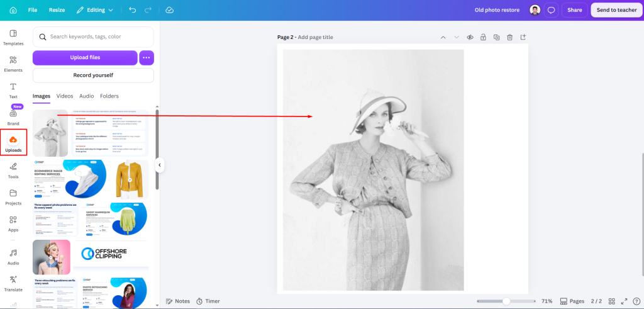Adjust the zoom slider handle
This screenshot has height=309, width=644.
click(x=506, y=301)
